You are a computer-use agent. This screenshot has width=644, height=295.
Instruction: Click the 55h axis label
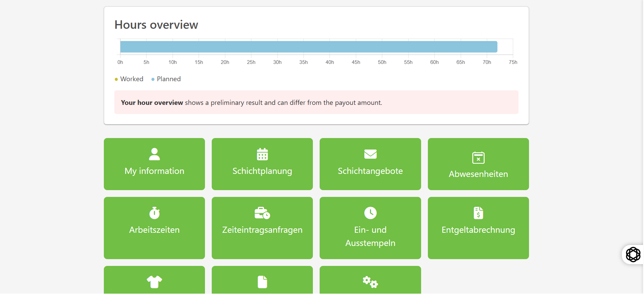408,62
